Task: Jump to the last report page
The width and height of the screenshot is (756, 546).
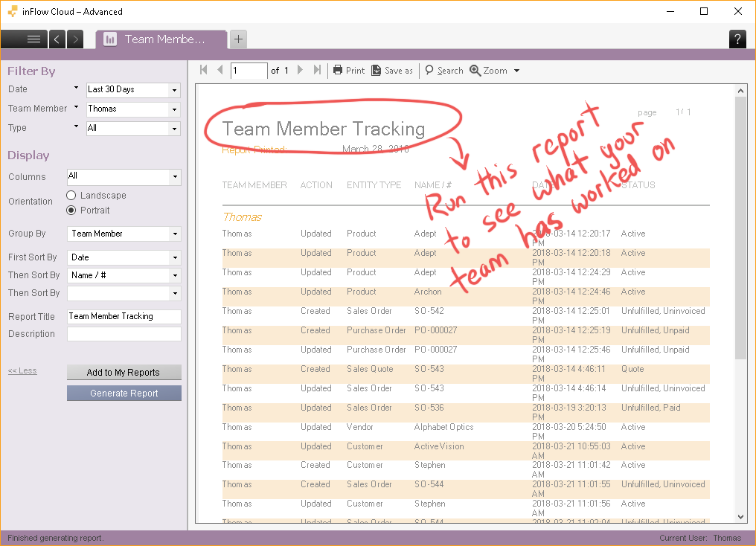Action: click(x=317, y=70)
